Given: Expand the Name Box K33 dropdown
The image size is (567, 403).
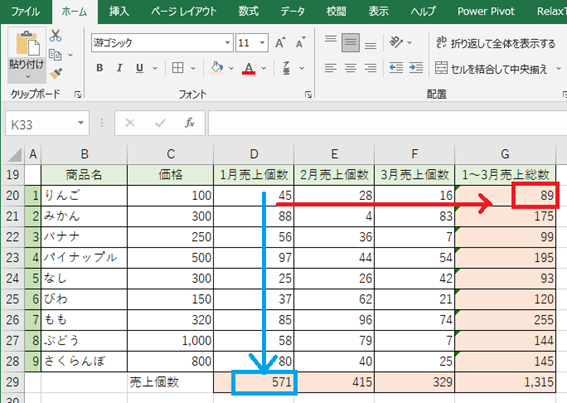Looking at the screenshot, I should (x=81, y=123).
